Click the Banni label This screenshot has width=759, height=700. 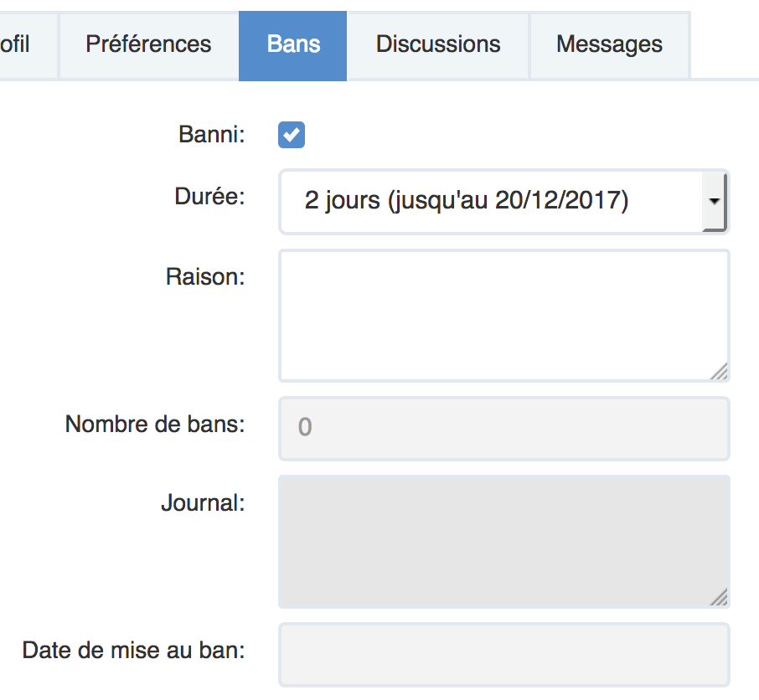coord(212,135)
